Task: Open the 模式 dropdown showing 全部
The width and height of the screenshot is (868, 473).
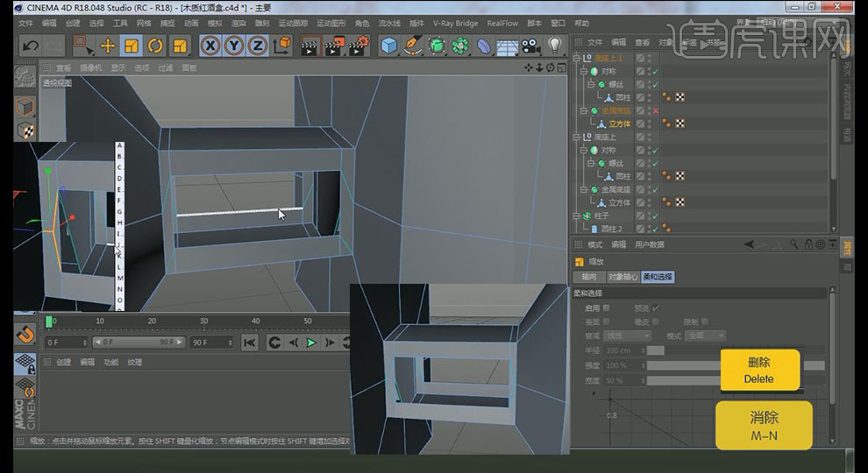Action: (x=705, y=335)
